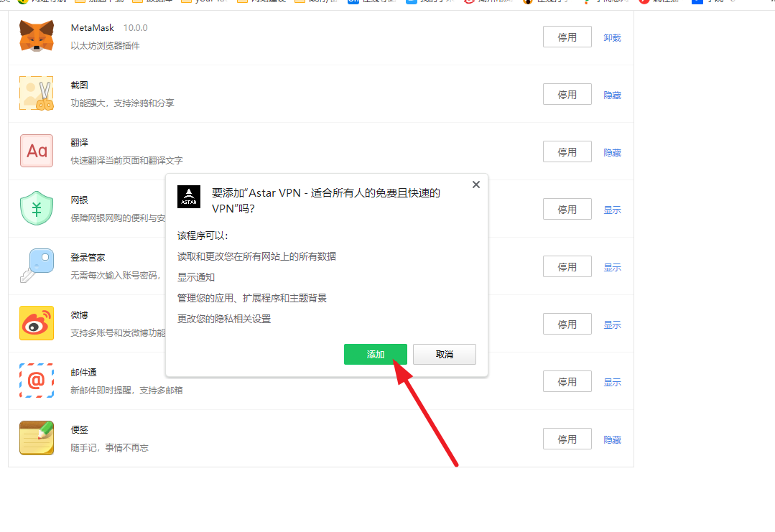Click the 该程序可以 heading
The width and height of the screenshot is (775, 532).
click(203, 235)
